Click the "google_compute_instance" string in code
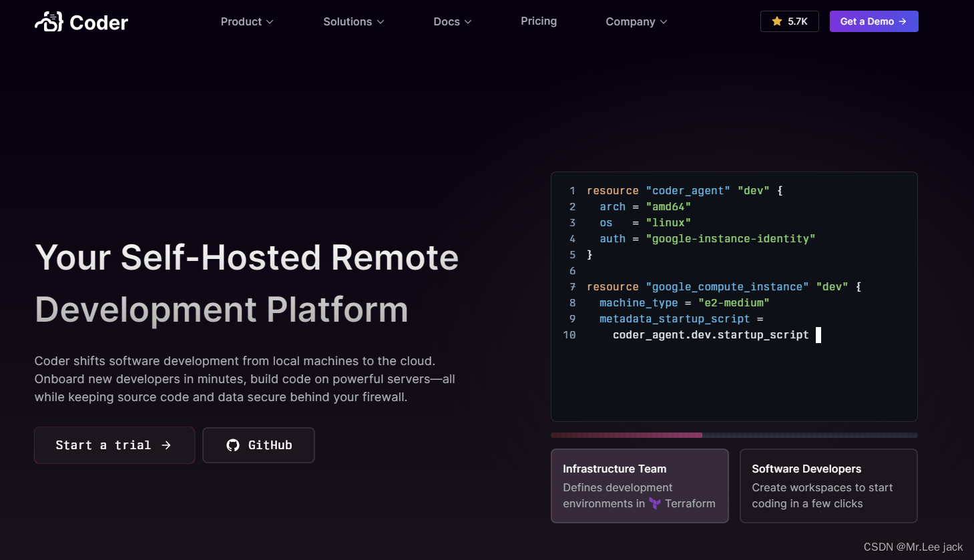 (727, 287)
